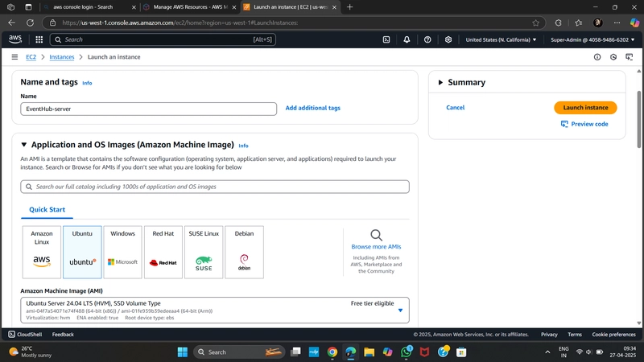The image size is (644, 362).
Task: Click the Name and tags Info link
Action: click(87, 83)
